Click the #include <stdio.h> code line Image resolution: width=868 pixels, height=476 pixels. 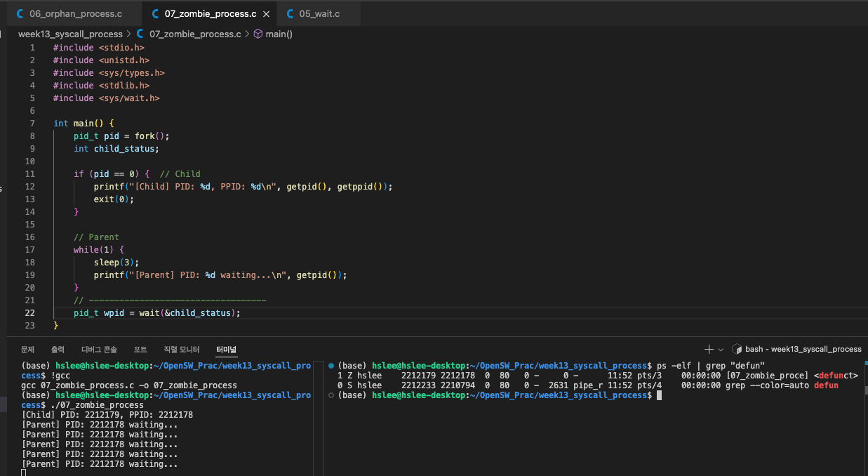click(x=99, y=48)
